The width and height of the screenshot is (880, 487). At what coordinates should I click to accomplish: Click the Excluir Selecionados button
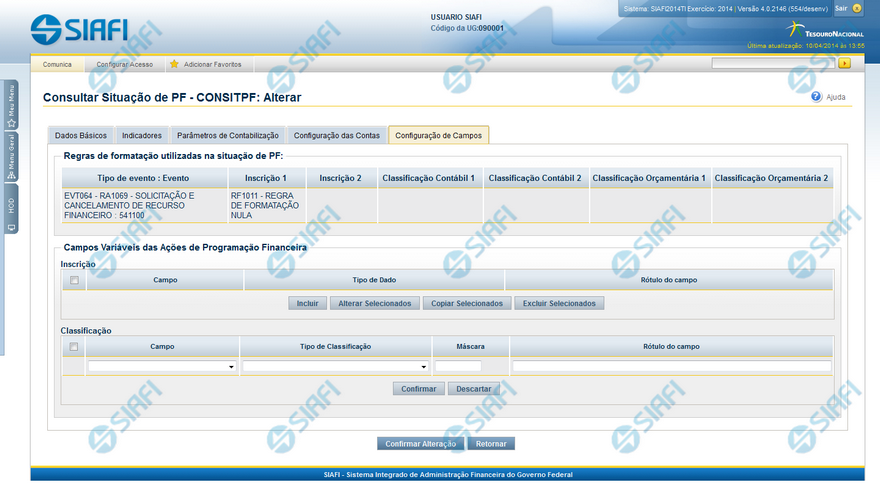[559, 303]
